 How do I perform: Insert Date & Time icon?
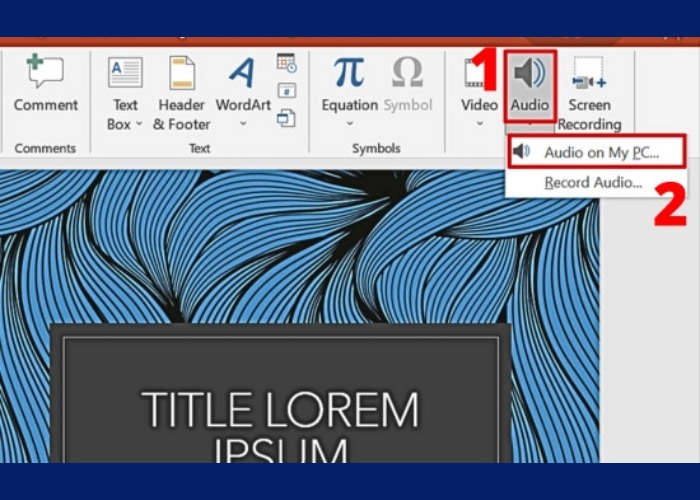(x=286, y=63)
